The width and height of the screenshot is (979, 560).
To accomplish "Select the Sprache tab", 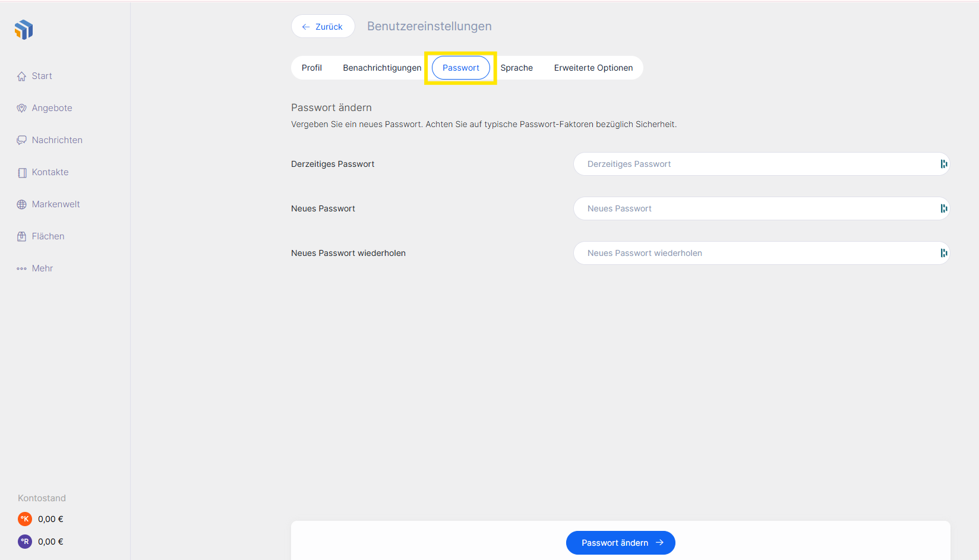I will pos(516,68).
